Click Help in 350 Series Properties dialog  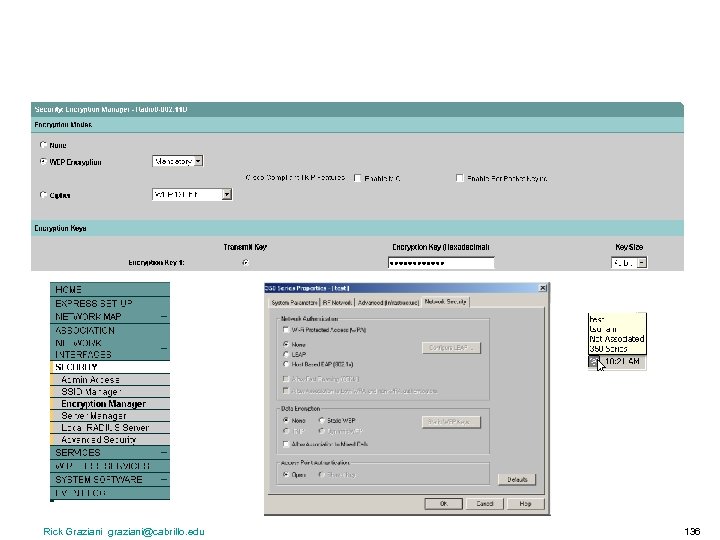525,504
